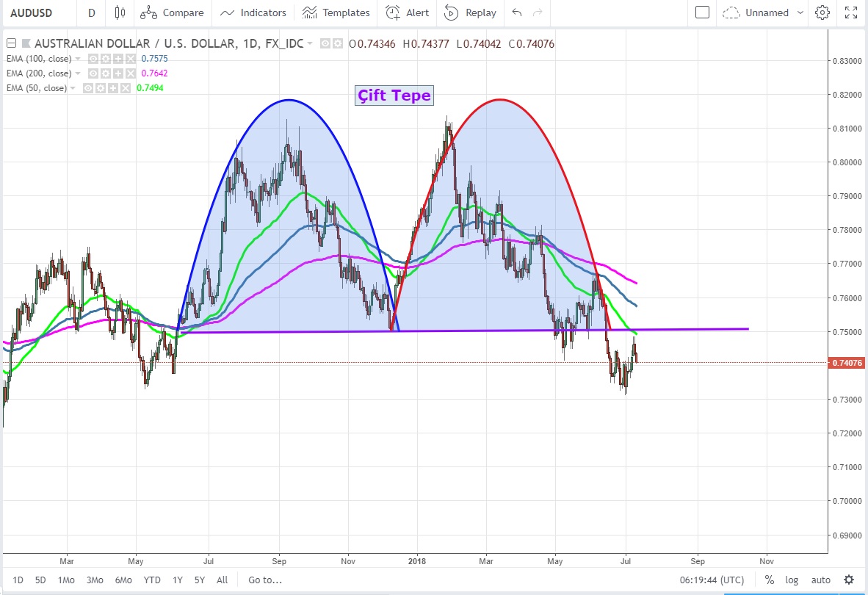Create a new price Alert

click(x=408, y=12)
